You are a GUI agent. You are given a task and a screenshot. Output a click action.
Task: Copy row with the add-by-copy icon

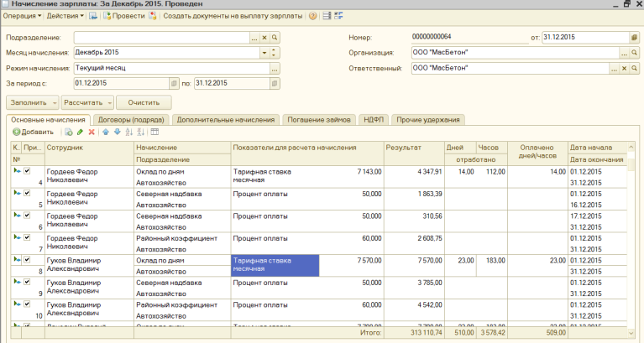point(69,133)
